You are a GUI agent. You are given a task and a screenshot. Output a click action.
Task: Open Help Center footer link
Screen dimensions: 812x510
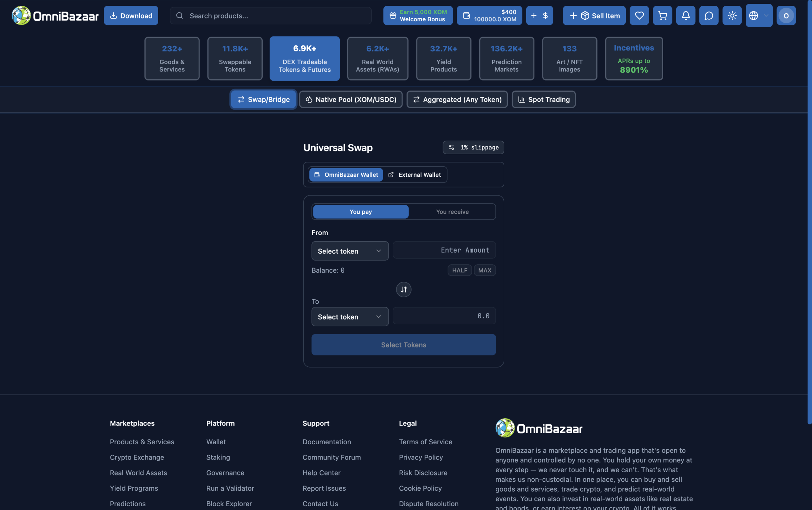(322, 473)
